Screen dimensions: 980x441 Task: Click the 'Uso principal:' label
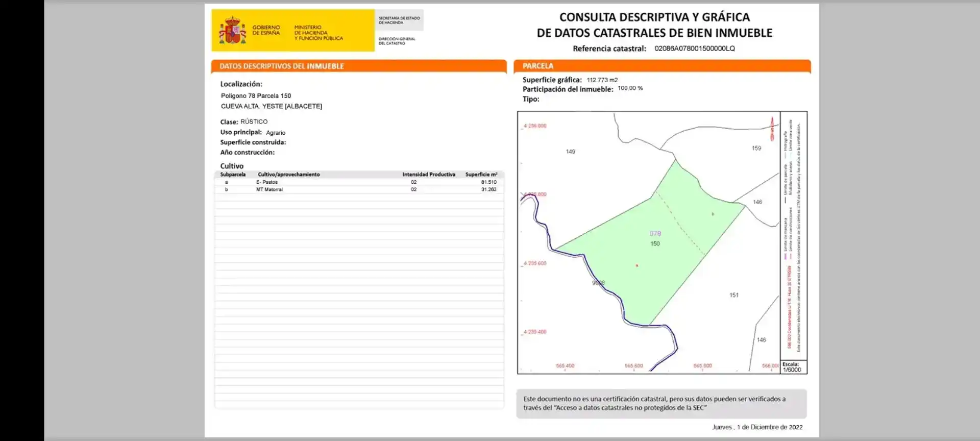241,132
